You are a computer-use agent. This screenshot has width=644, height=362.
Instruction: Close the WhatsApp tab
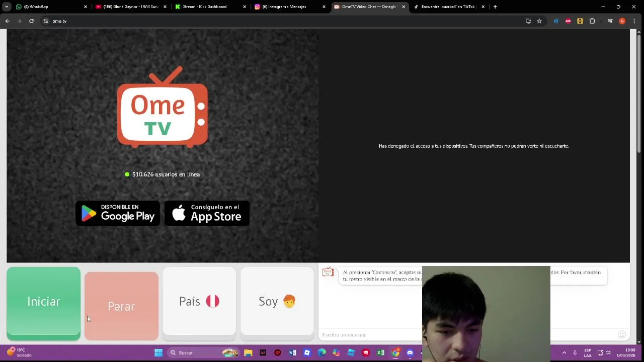click(x=86, y=7)
